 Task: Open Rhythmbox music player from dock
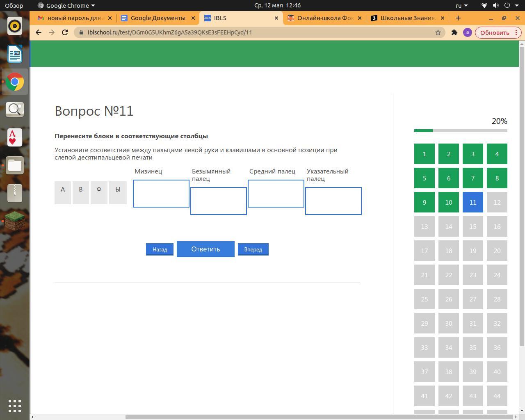(x=15, y=26)
